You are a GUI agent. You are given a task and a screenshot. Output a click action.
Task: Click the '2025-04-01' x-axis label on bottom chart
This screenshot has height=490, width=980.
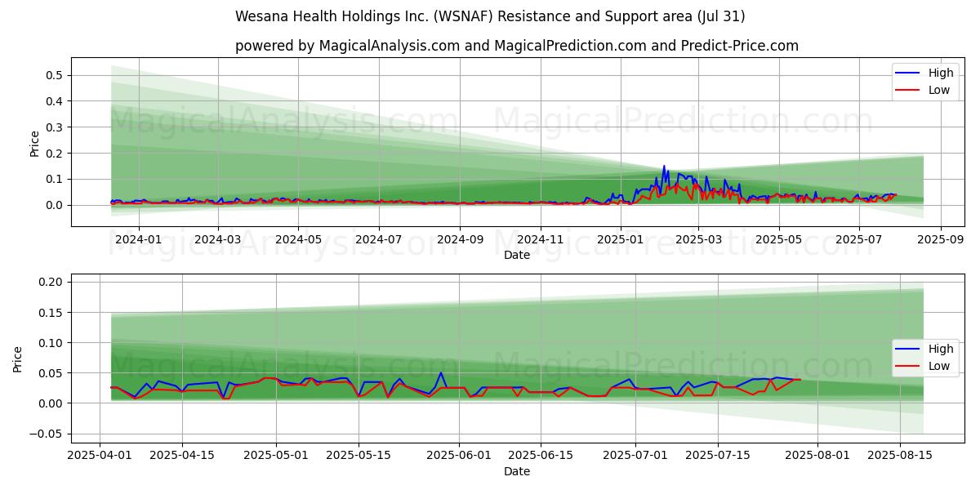[x=100, y=456]
